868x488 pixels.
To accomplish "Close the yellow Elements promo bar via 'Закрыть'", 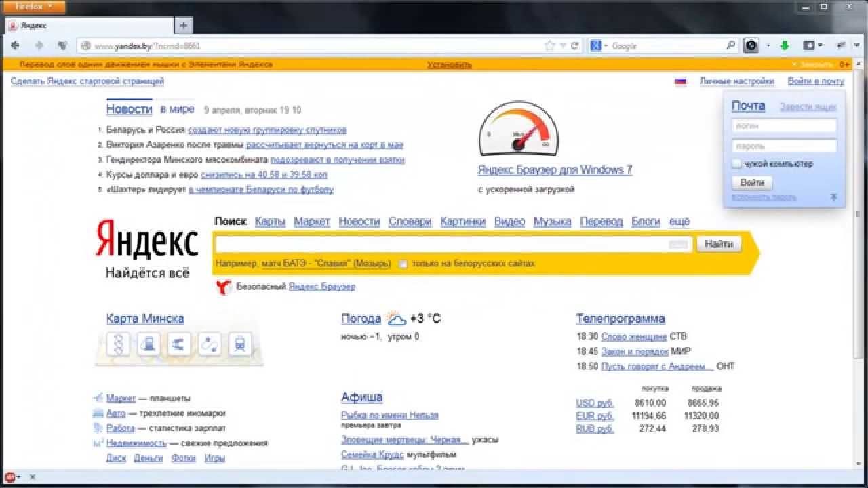I will click(x=812, y=65).
